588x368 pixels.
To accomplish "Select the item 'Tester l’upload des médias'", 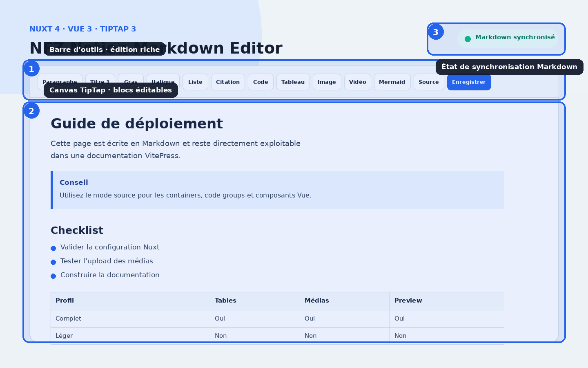I will point(107,261).
